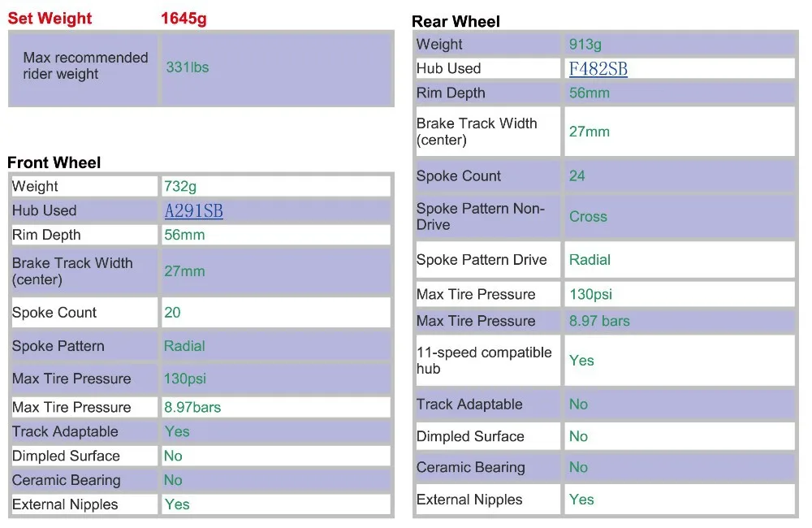The image size is (812, 528).
Task: Select the Spoke Pattern Non-Drive Cross value
Action: (588, 217)
